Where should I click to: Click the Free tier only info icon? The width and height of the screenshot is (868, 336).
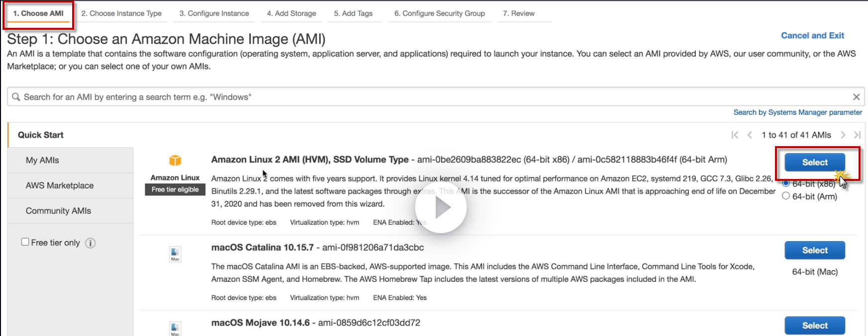coord(91,243)
